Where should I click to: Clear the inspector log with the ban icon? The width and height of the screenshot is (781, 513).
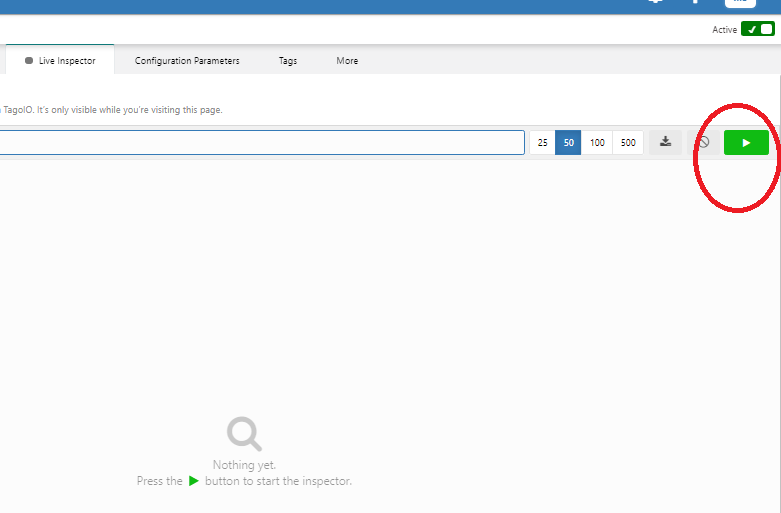click(x=703, y=142)
